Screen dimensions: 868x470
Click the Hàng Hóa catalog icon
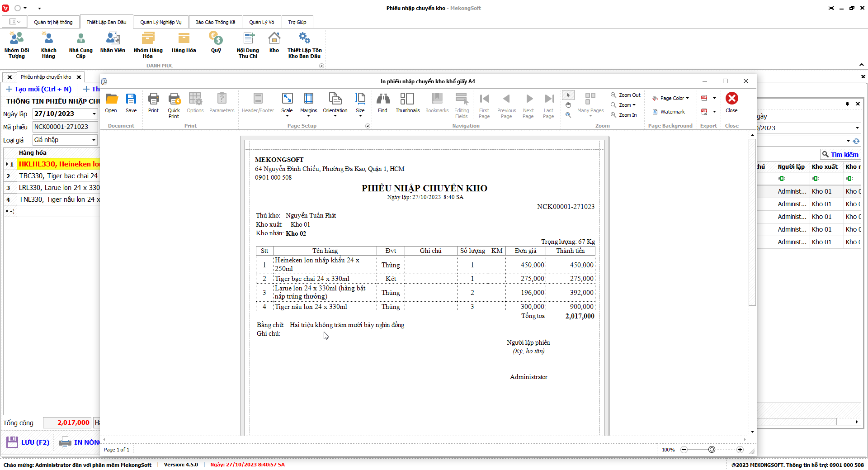184,43
